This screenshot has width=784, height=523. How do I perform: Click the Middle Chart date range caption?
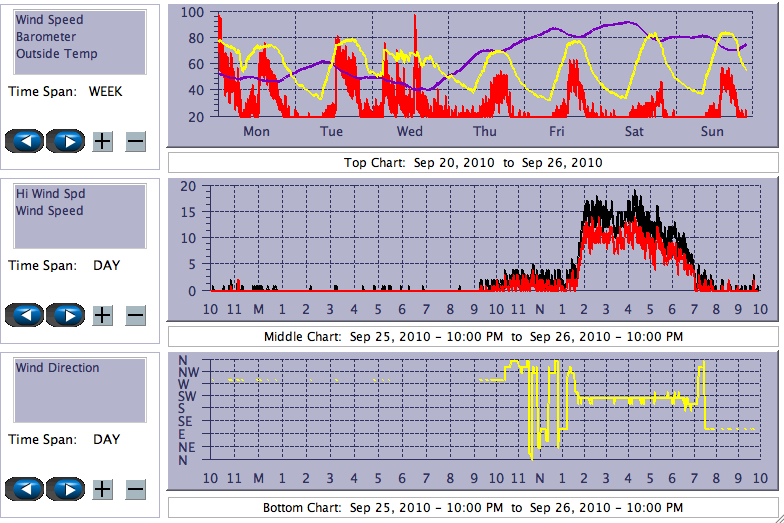473,336
